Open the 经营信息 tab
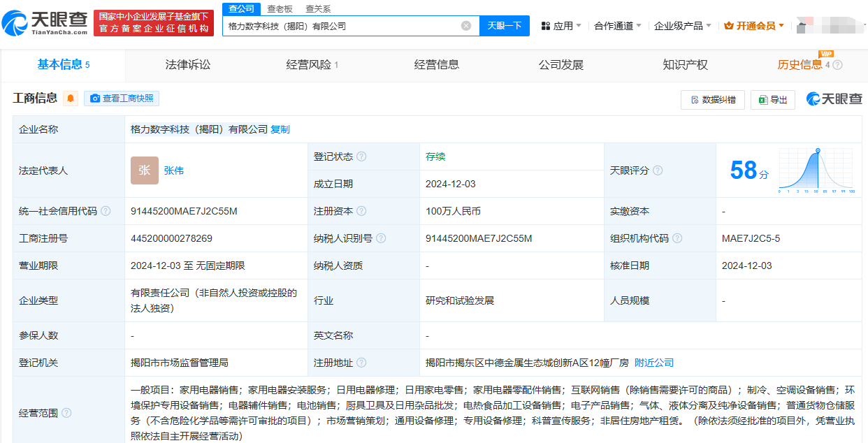Screen dimensions: 868x443 tap(437, 65)
